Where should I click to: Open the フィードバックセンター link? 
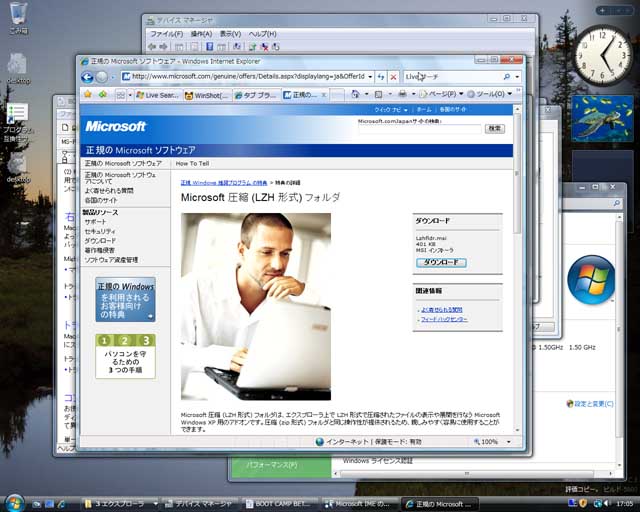[444, 319]
